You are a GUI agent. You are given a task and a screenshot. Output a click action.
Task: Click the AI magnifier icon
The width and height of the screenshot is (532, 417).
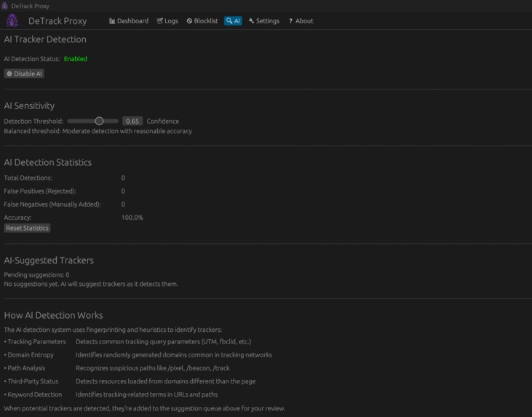pos(229,21)
